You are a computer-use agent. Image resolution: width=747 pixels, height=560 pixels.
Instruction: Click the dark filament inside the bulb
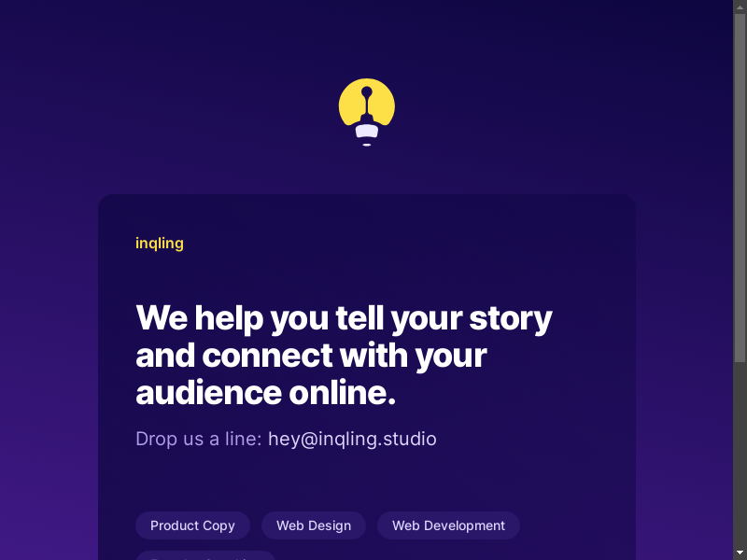click(x=366, y=103)
